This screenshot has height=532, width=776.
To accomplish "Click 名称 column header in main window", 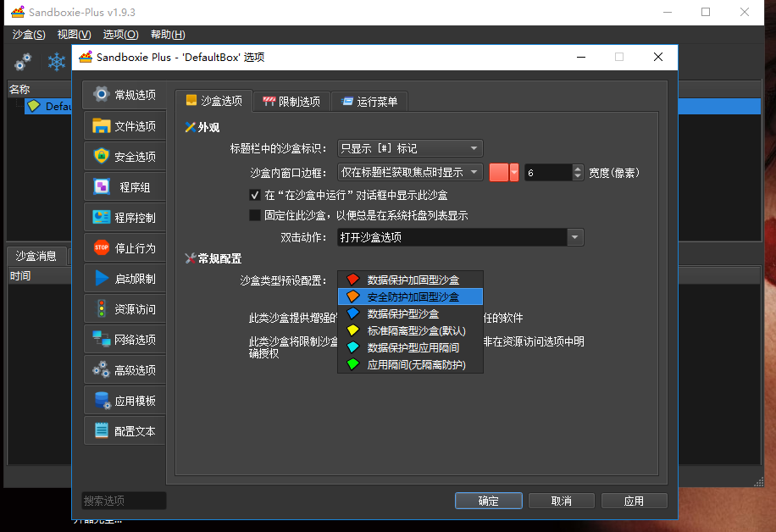I will coord(40,89).
